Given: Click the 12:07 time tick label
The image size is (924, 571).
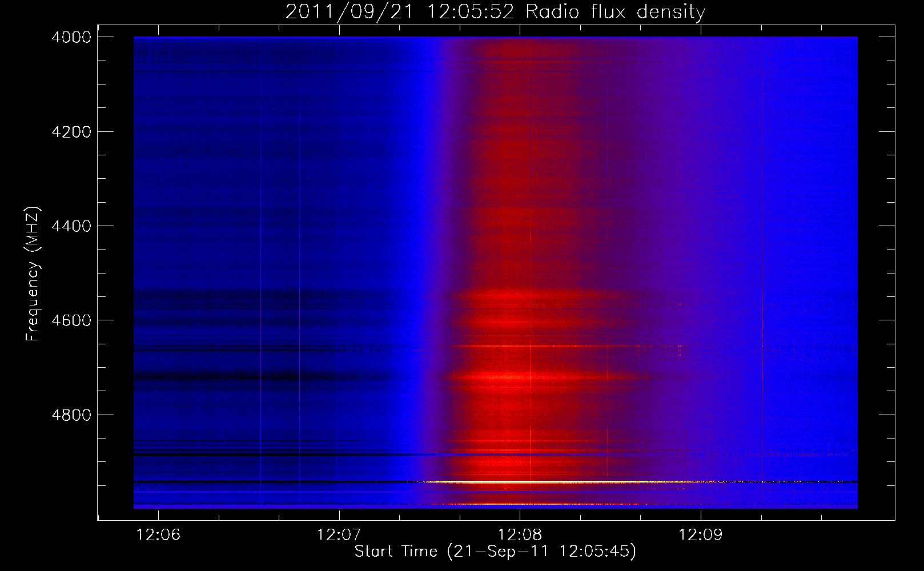Looking at the screenshot, I should point(339,534).
